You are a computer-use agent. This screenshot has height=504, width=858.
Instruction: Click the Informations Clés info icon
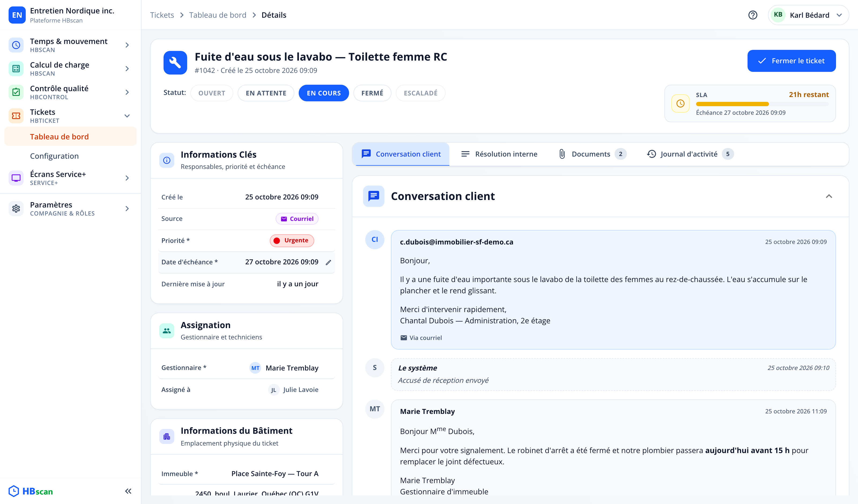[167, 160]
